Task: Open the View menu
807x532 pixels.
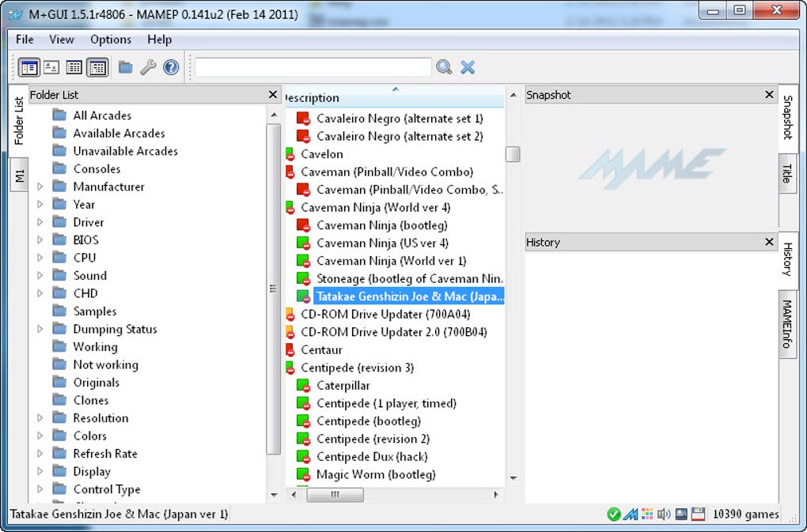Action: pos(61,40)
